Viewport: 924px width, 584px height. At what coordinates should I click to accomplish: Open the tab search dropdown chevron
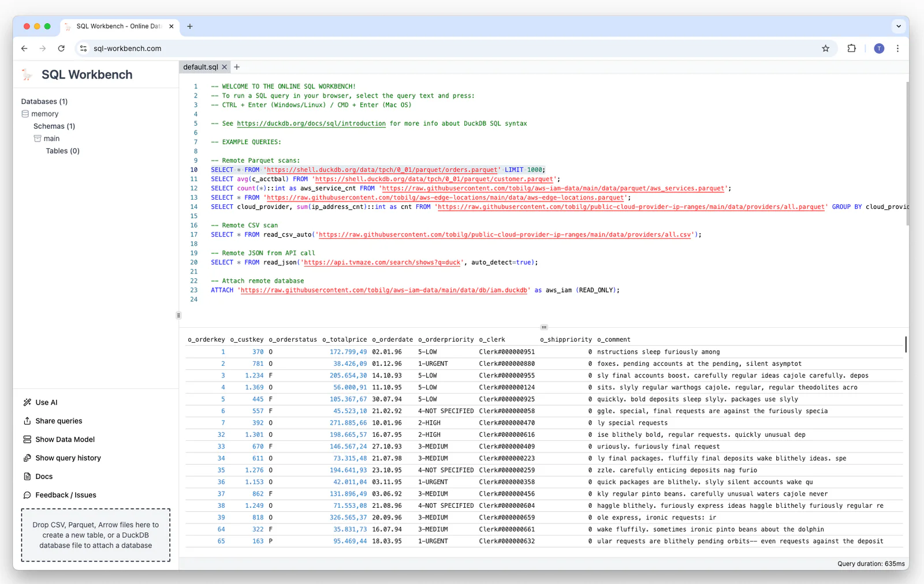point(899,27)
